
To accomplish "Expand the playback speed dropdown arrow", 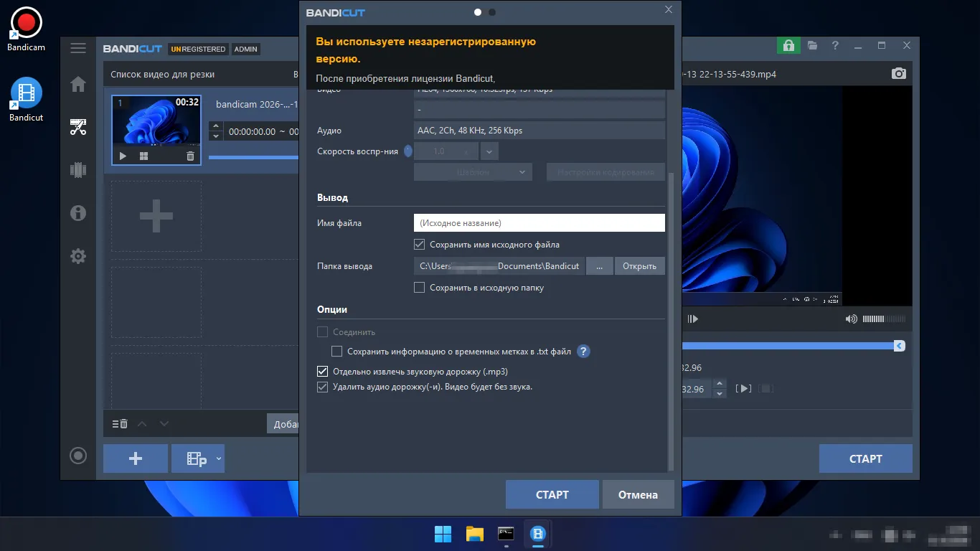I will 489,151.
